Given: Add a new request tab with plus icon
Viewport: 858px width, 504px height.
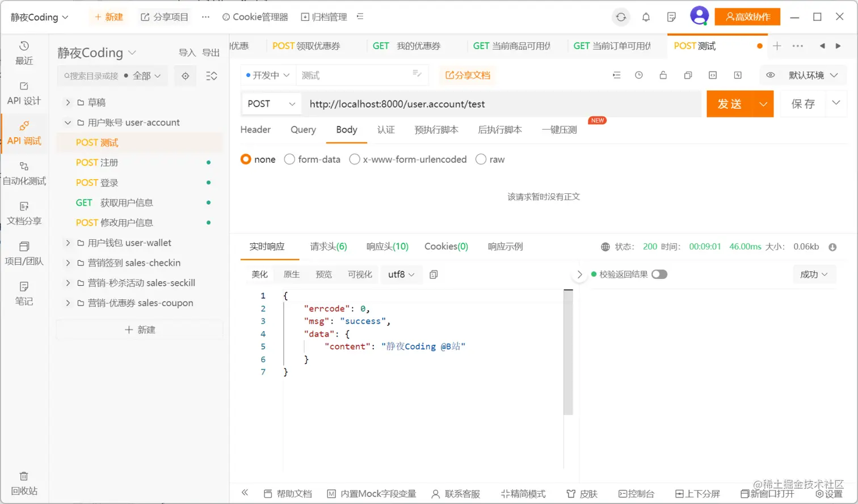Looking at the screenshot, I should point(777,46).
